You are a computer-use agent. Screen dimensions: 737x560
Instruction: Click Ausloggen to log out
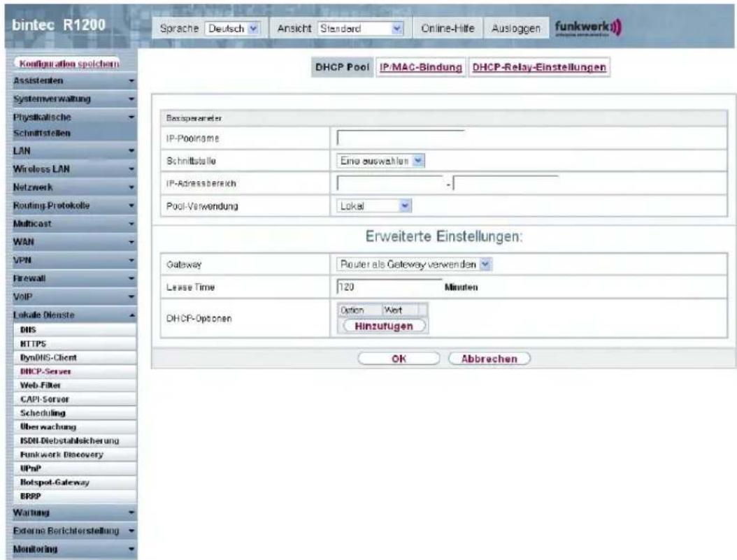pyautogui.click(x=515, y=29)
